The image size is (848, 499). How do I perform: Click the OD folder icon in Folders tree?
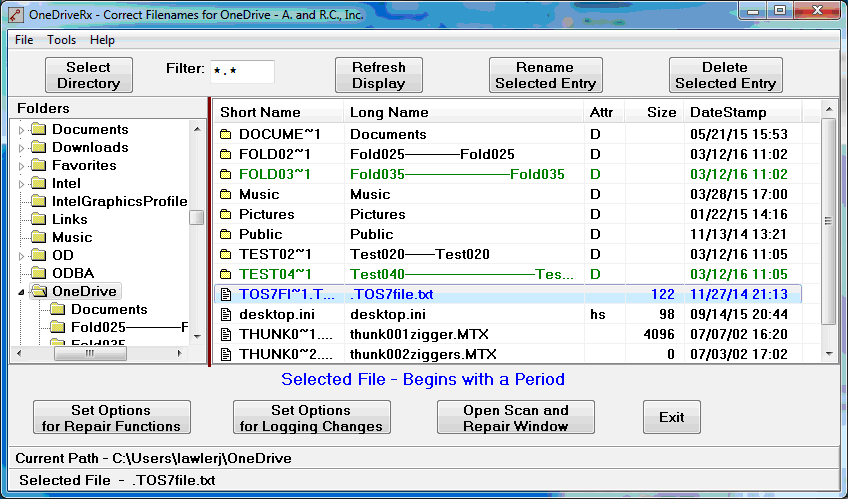coord(38,255)
